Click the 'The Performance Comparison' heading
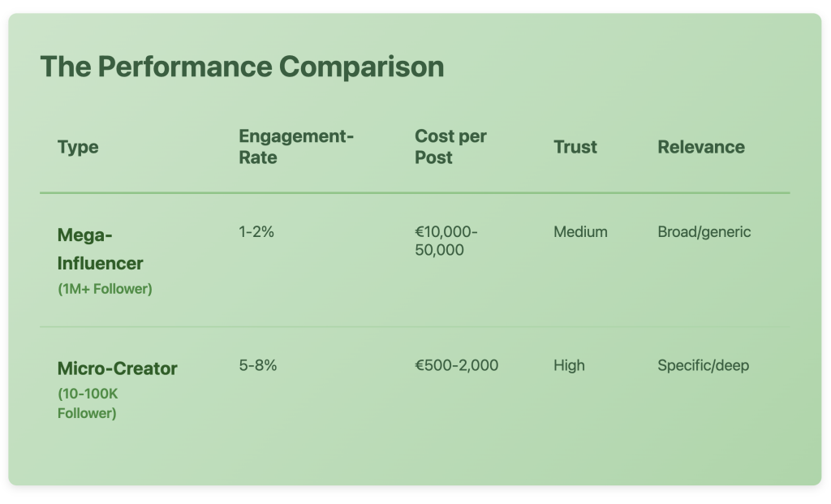831x504 pixels. click(242, 67)
